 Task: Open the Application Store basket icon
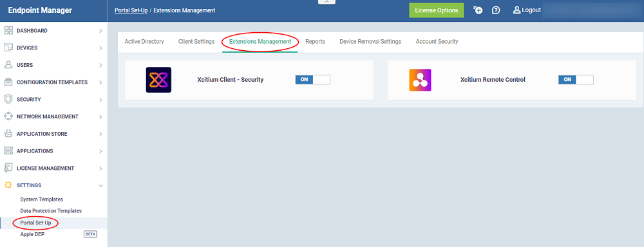pyautogui.click(x=8, y=134)
